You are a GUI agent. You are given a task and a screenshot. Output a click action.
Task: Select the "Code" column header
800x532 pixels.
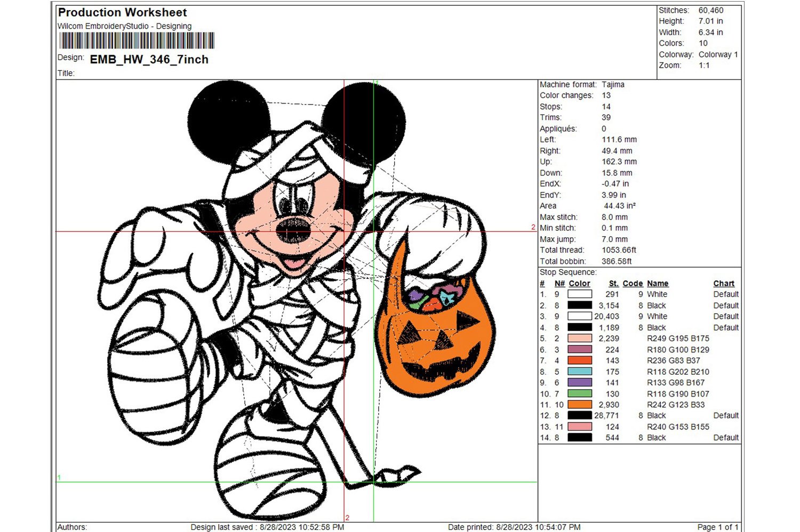(633, 284)
